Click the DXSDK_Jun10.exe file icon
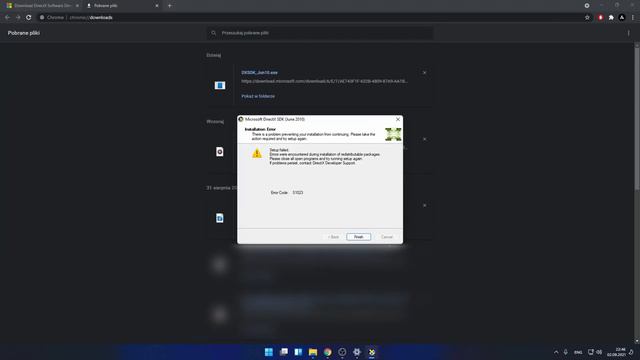This screenshot has height=360, width=640. click(x=220, y=85)
